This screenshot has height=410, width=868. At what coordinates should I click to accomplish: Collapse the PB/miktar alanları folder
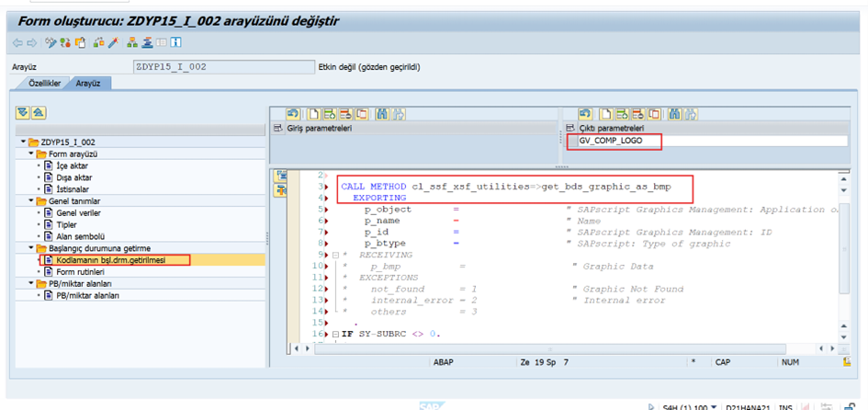[30, 283]
